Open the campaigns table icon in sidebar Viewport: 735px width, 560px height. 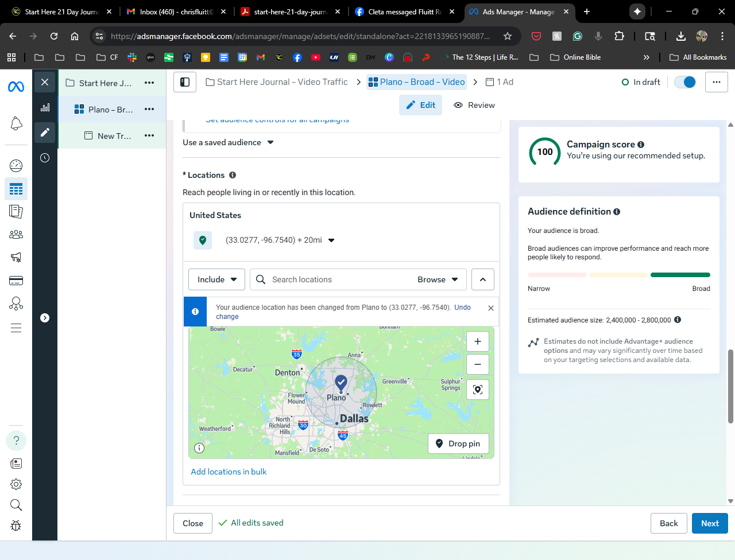(x=16, y=189)
